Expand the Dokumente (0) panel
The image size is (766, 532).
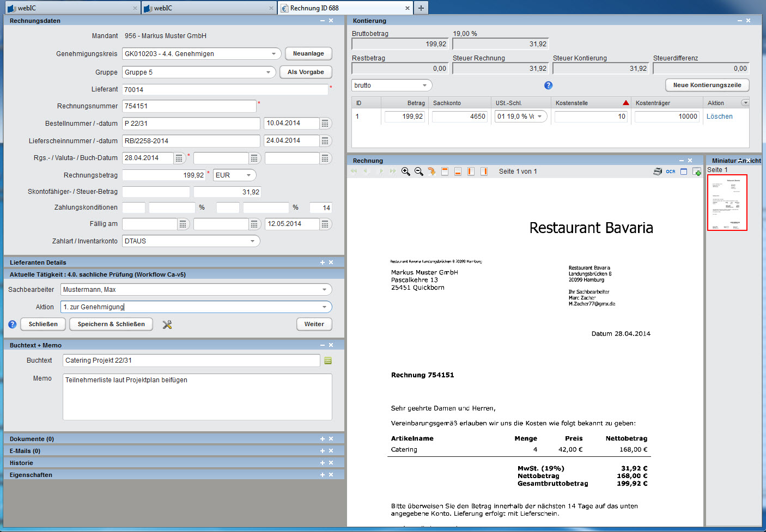[x=323, y=439]
